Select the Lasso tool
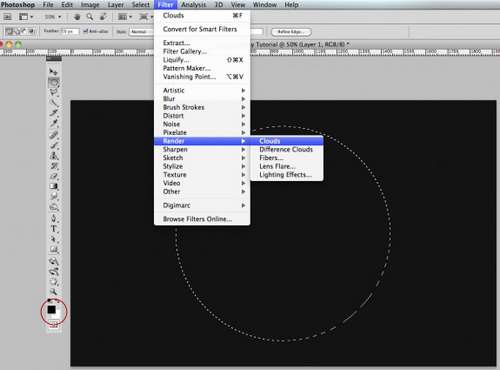Screen dimensions: 500x370 (x=53, y=92)
